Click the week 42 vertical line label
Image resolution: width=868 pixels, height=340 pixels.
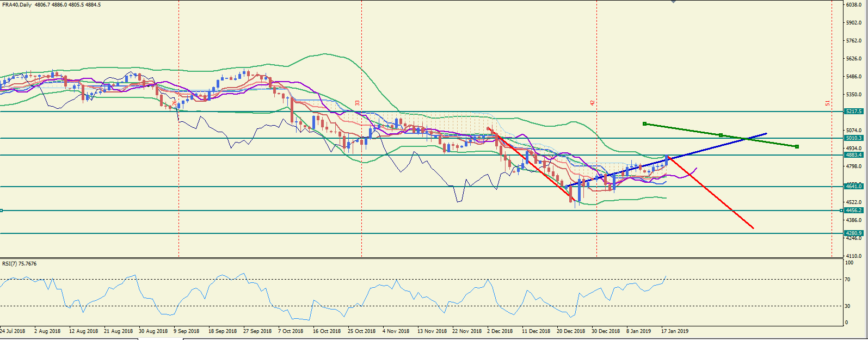tap(593, 102)
